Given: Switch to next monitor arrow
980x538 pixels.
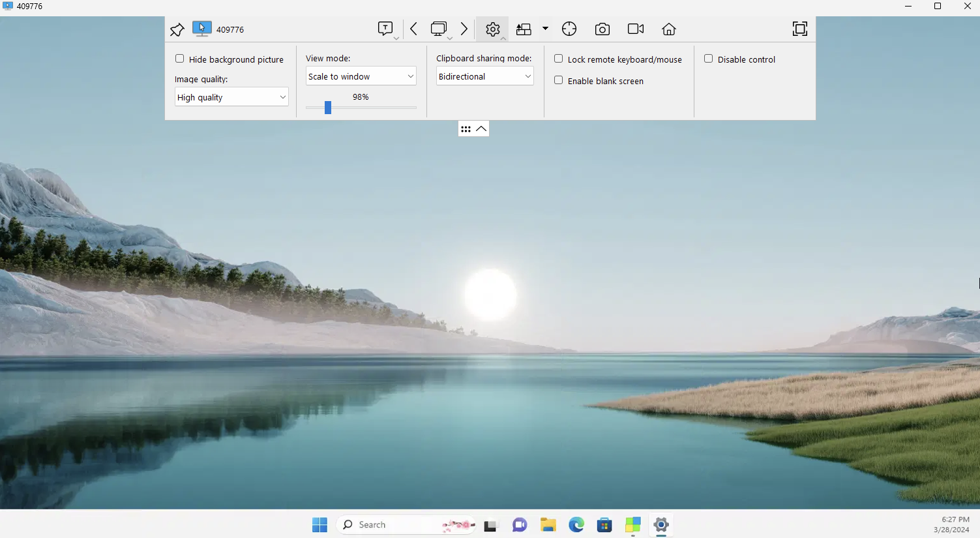Looking at the screenshot, I should [x=464, y=29].
